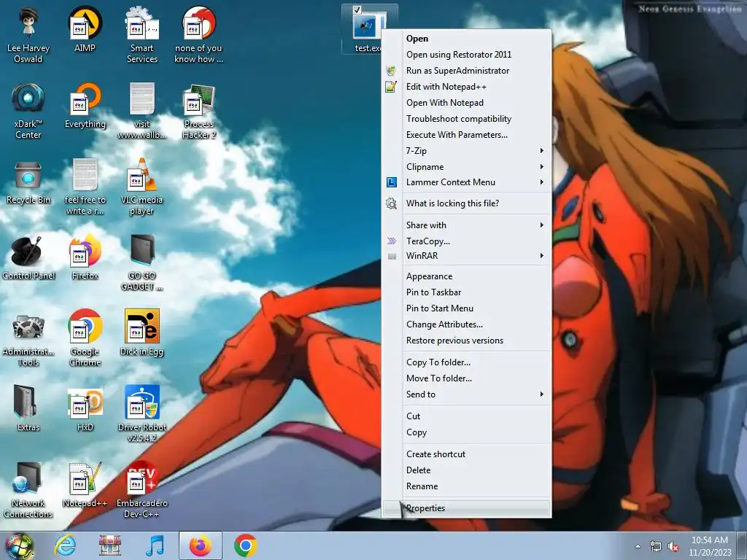This screenshot has width=747, height=560.
Task: Uncheck the test.exe selection checkbox
Action: click(x=357, y=9)
